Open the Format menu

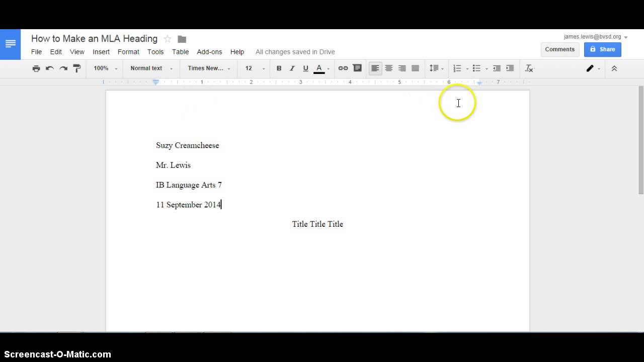[128, 52]
